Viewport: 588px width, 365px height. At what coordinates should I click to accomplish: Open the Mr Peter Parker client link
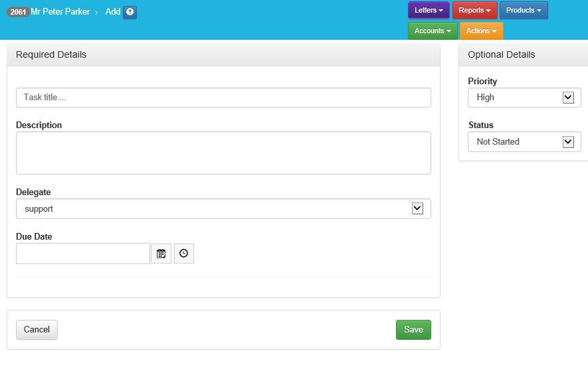(60, 12)
